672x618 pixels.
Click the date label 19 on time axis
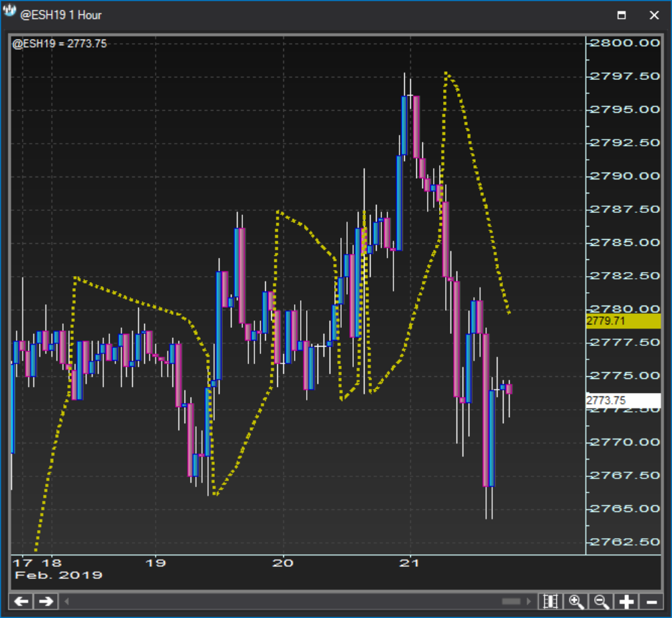[x=156, y=563]
